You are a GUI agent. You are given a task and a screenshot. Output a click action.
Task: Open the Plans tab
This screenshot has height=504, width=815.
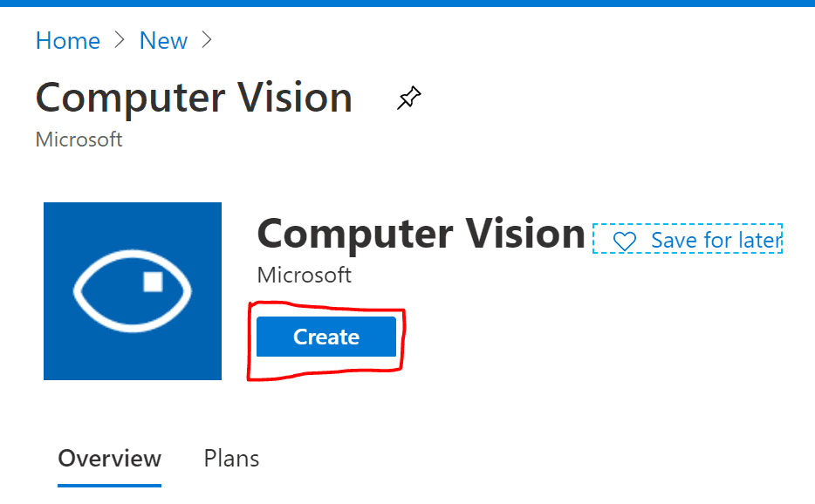(x=231, y=459)
